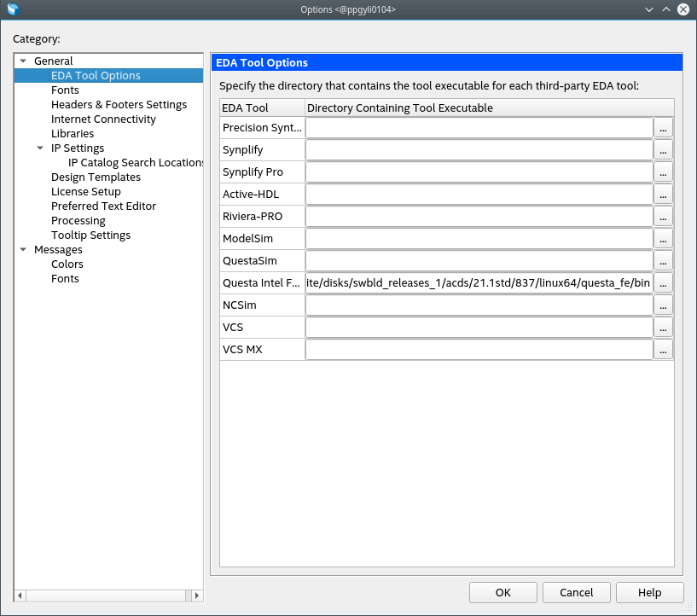Click browse button for Questa Intel FPGA
Viewport: 697px width, 616px height.
click(663, 282)
